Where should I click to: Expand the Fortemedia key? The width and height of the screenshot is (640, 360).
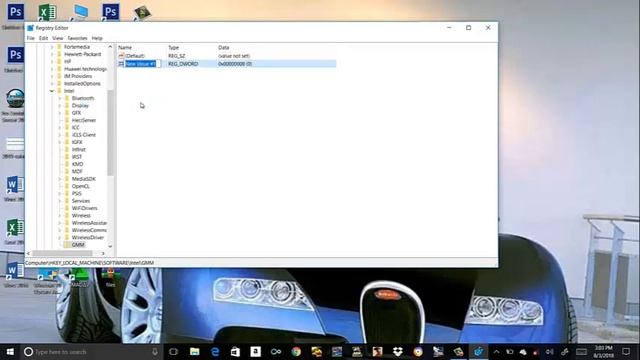tap(52, 47)
